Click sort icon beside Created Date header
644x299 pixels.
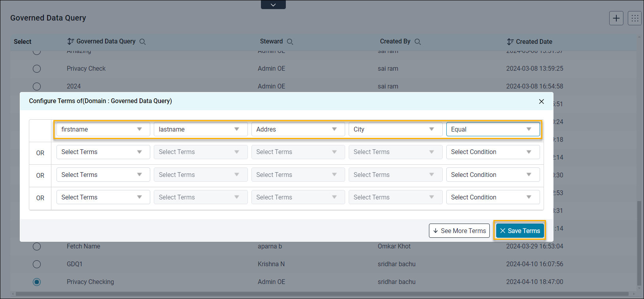point(510,42)
